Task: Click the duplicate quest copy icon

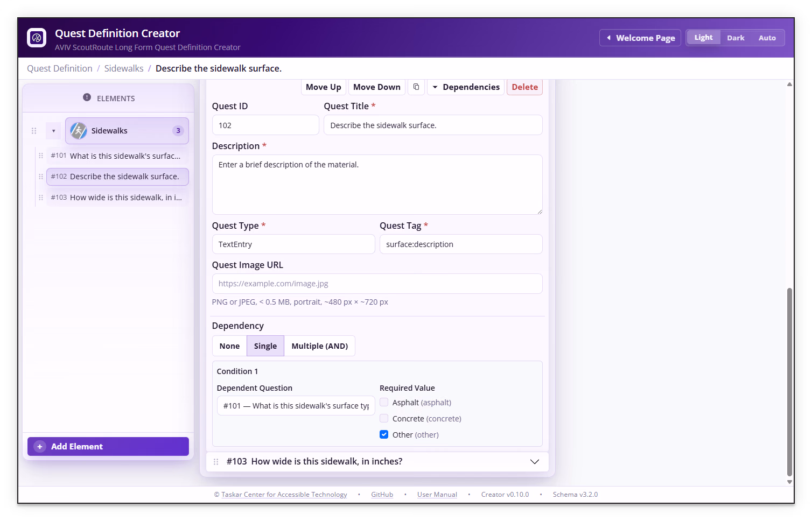Action: click(416, 87)
